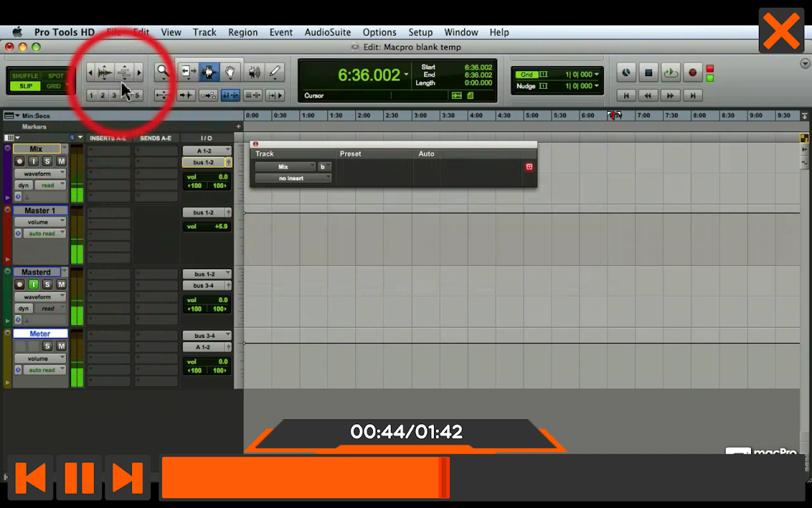This screenshot has height=508, width=812.
Task: Recall zoom preset 5
Action: (137, 95)
